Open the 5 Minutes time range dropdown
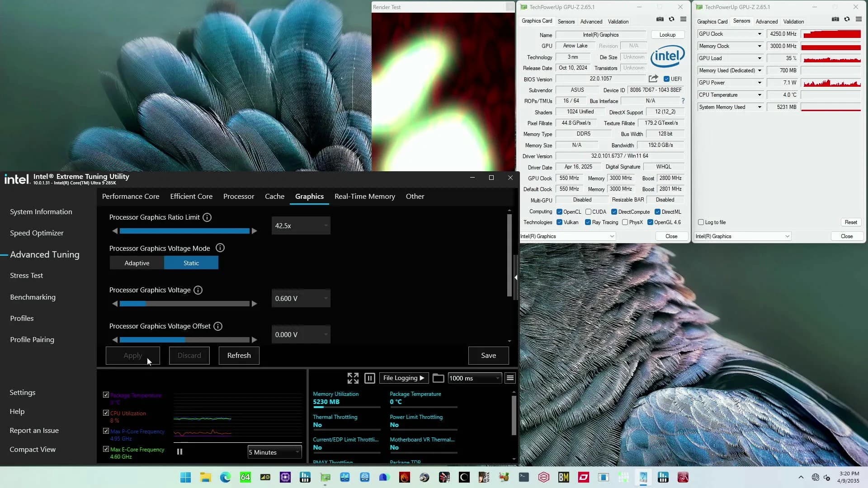The width and height of the screenshot is (868, 488). tap(274, 452)
